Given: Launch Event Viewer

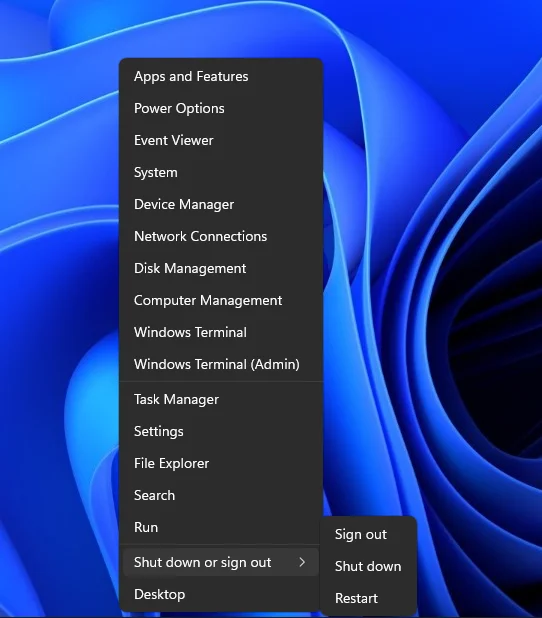Looking at the screenshot, I should pos(221,140).
